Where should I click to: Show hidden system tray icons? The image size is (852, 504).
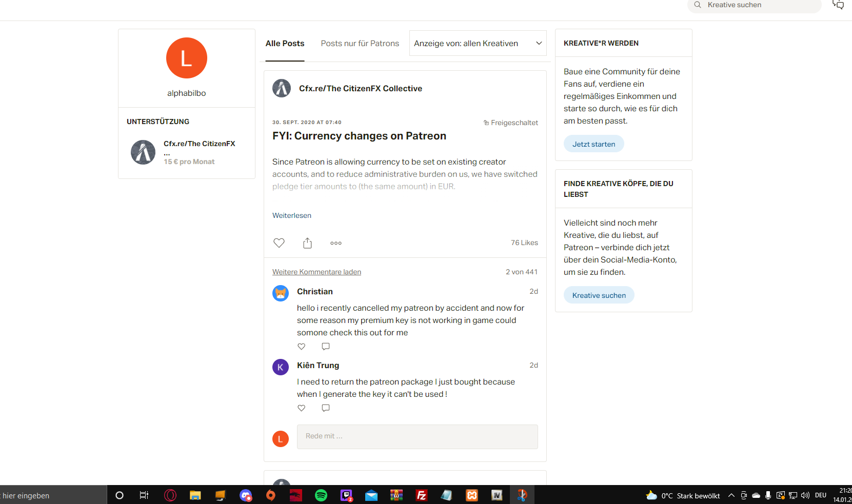point(731,495)
